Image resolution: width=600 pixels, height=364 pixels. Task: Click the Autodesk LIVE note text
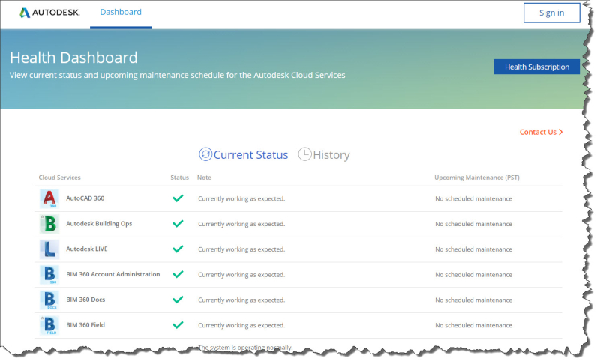point(241,249)
